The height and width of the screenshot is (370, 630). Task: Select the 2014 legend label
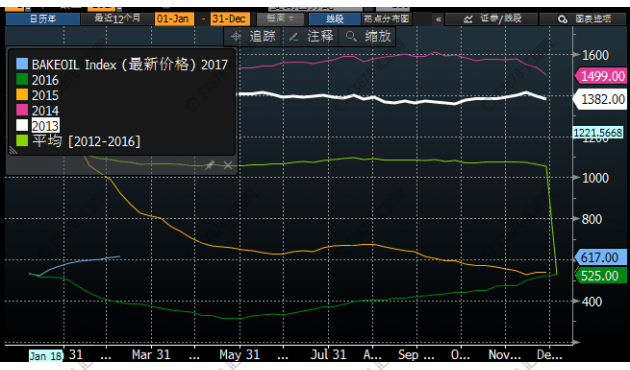[45, 110]
